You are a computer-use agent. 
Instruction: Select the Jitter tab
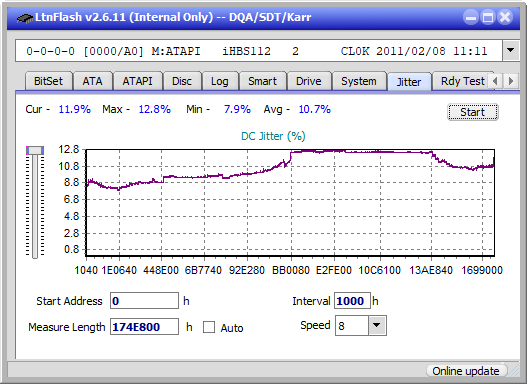click(409, 82)
